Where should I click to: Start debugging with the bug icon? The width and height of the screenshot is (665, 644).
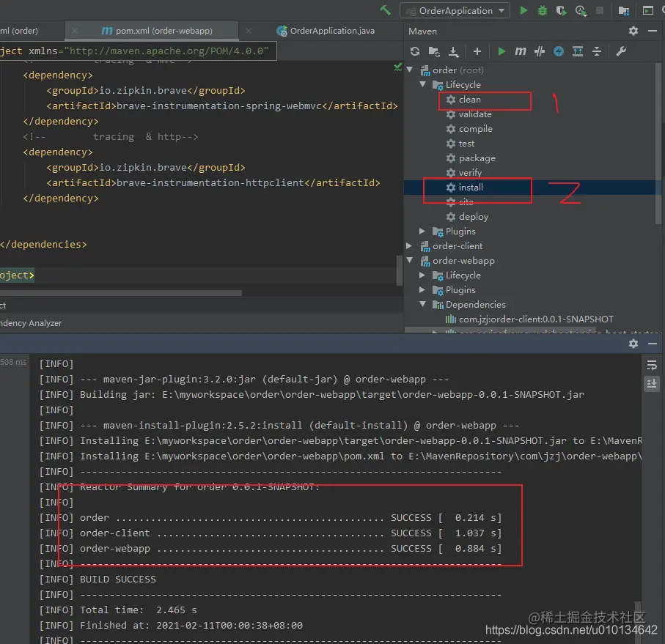(x=543, y=10)
